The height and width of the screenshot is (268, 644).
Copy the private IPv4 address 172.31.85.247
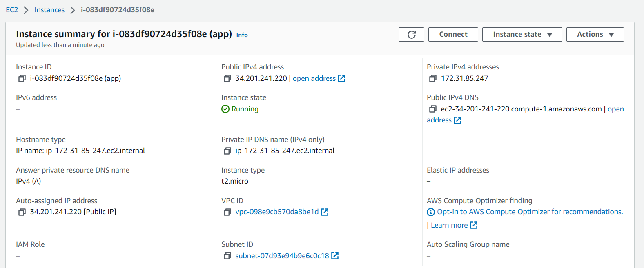(x=433, y=78)
